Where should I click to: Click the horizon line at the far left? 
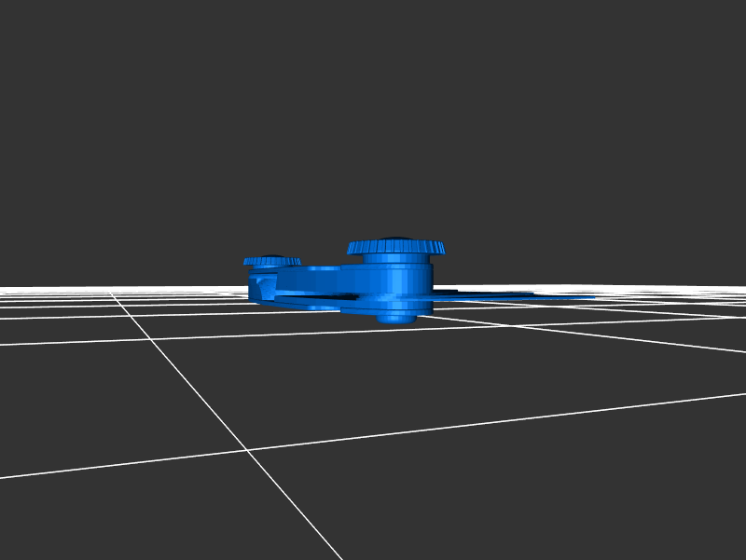coord(19,285)
